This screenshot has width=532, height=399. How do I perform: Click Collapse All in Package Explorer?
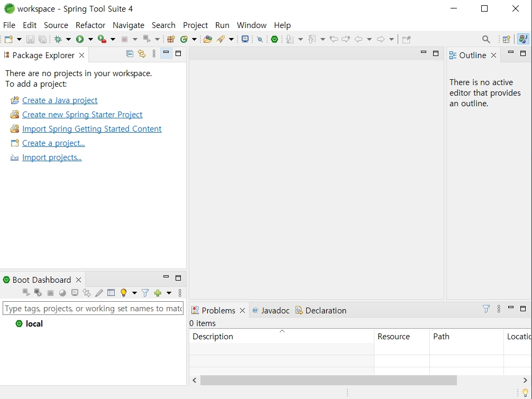130,53
